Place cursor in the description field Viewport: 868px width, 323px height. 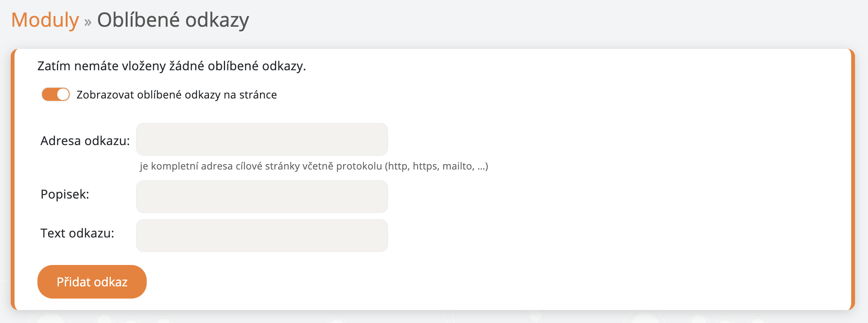(262, 196)
